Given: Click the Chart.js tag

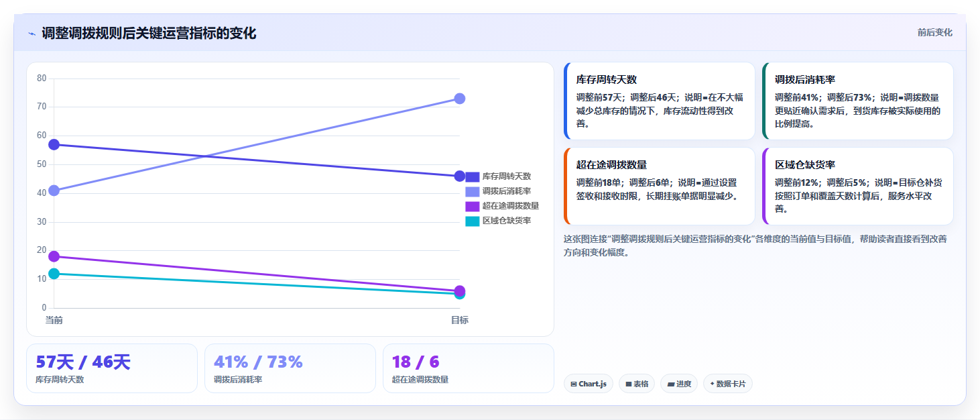Looking at the screenshot, I should (589, 384).
